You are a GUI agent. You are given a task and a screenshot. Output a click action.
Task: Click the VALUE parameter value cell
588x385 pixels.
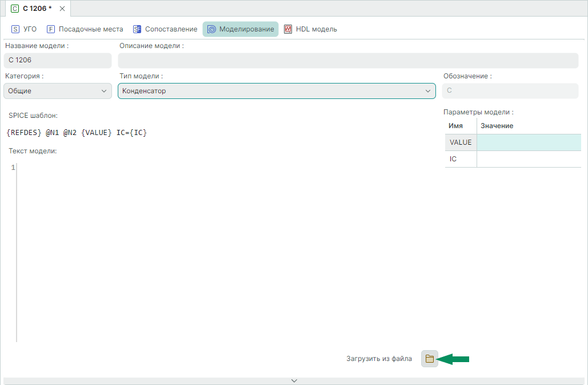tap(529, 142)
